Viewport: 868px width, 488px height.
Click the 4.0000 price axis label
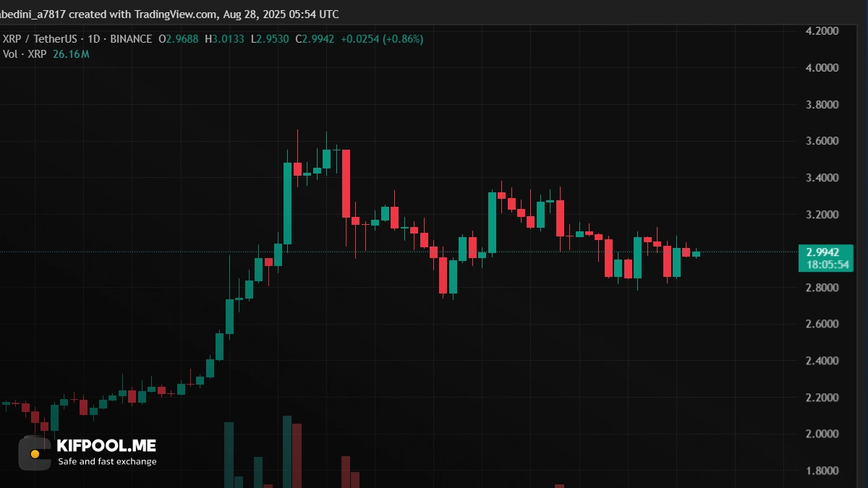coord(822,68)
